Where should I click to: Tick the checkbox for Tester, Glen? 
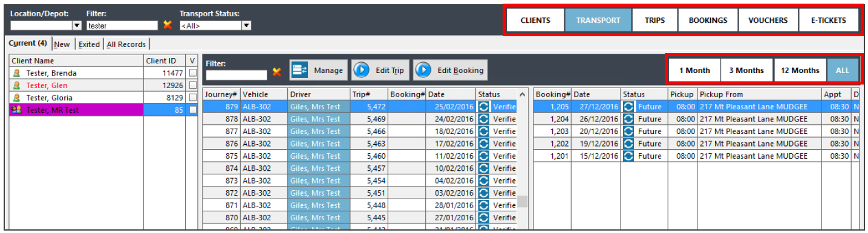[192, 86]
